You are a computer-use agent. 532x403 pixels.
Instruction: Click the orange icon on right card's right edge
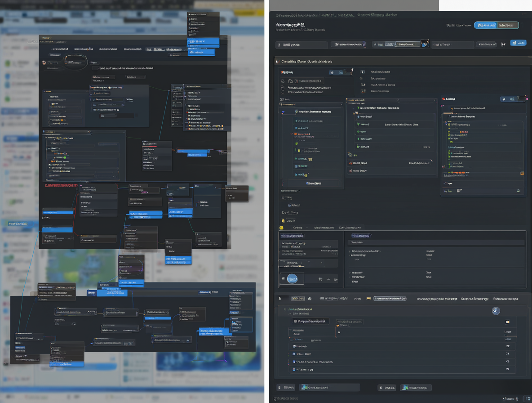click(x=522, y=174)
